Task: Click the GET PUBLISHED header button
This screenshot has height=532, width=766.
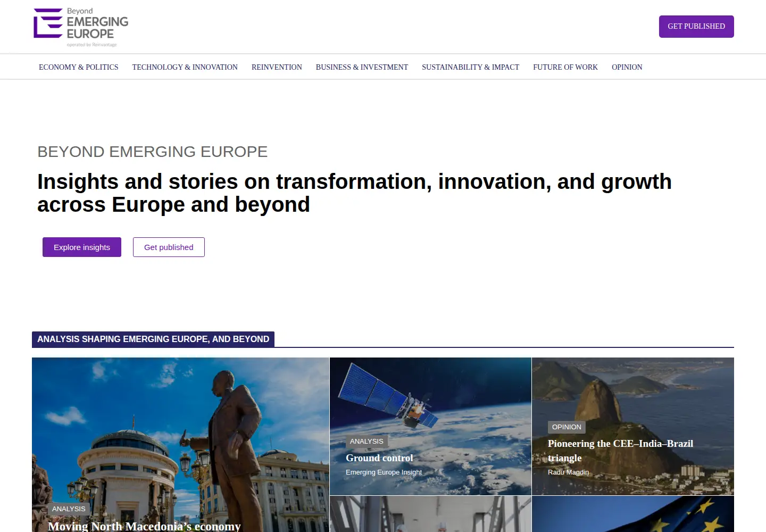Action: click(696, 27)
